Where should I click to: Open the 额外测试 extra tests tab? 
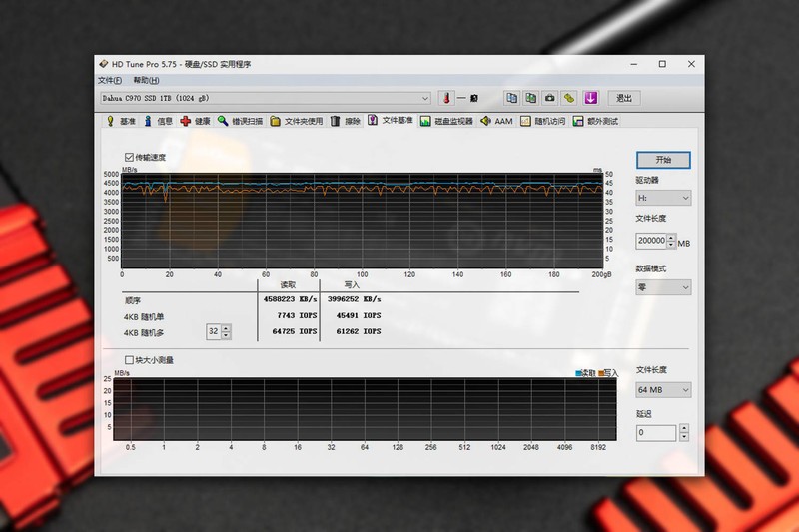595,121
